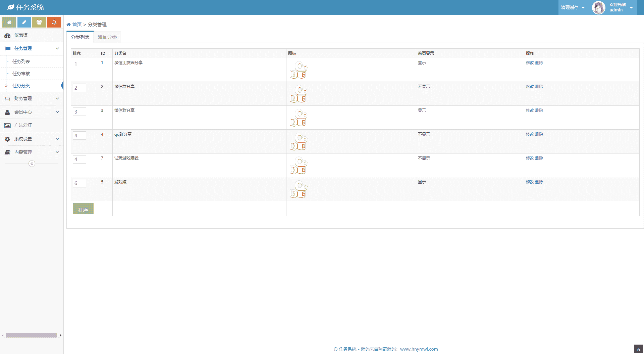Expand the 系统设置 sidebar menu
The height and width of the screenshot is (354, 644).
point(32,139)
